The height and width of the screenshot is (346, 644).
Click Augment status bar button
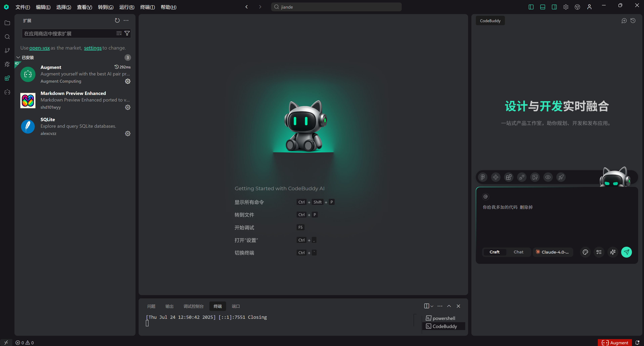click(615, 342)
